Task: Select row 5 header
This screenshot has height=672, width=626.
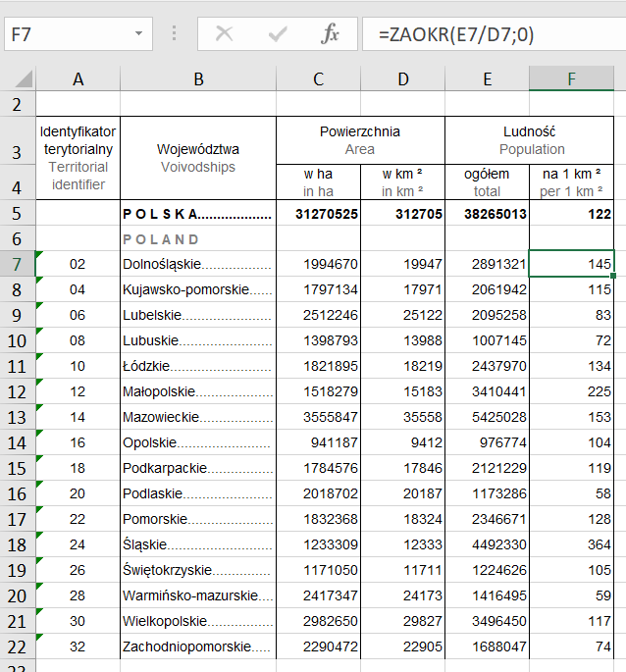Action: 17,214
